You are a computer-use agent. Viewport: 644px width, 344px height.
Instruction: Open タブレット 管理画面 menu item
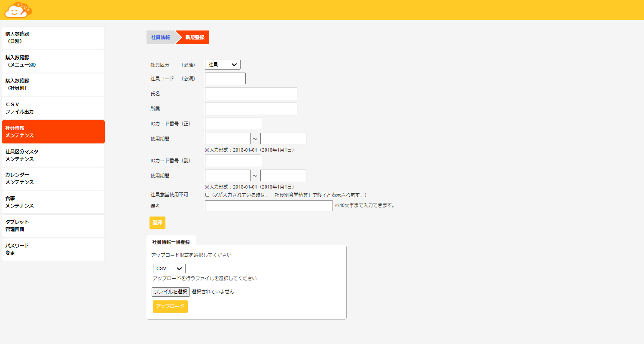point(53,226)
